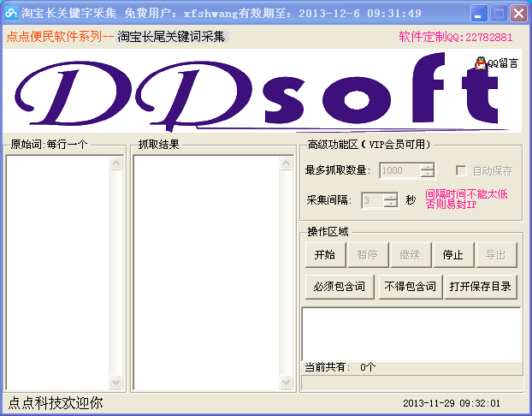Click scroll-up arrow of 抓取结果 list
The width and height of the screenshot is (532, 416).
287,163
